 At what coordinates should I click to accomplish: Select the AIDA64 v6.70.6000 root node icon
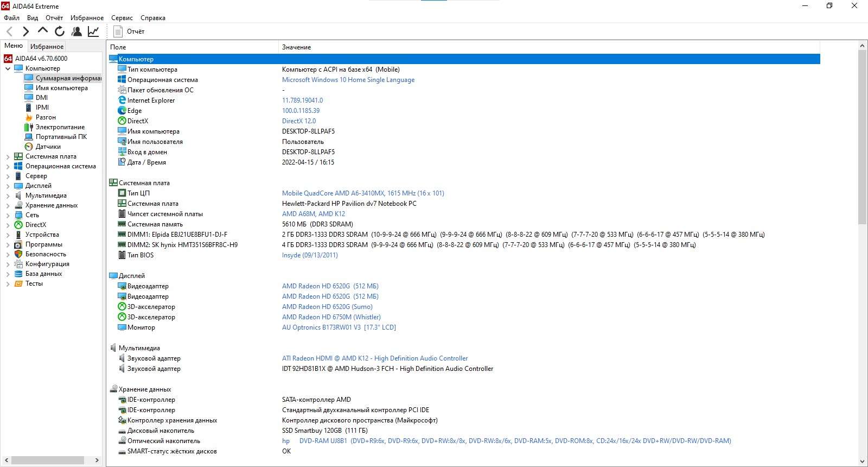point(8,59)
